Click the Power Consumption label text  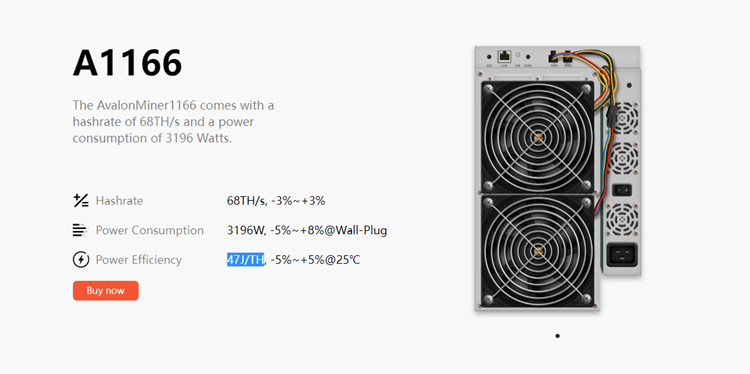[x=150, y=230]
